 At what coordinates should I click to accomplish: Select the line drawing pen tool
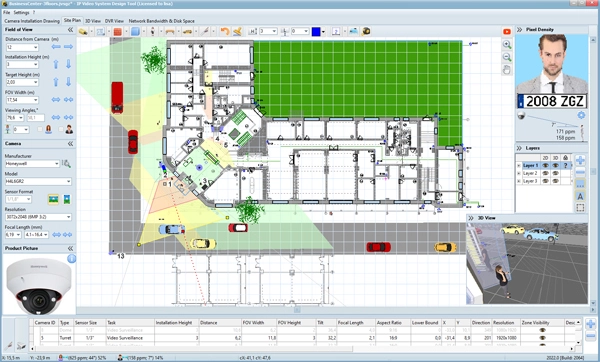coord(205,32)
